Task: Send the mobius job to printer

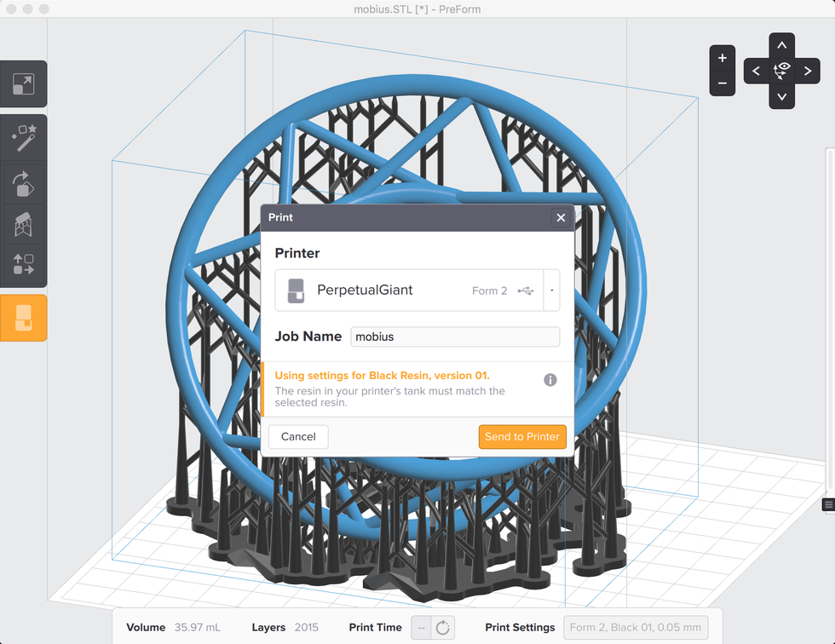Action: (x=522, y=436)
